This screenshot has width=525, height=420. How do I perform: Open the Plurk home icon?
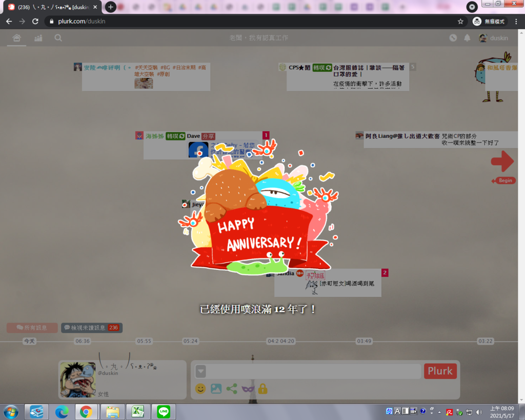click(x=16, y=38)
